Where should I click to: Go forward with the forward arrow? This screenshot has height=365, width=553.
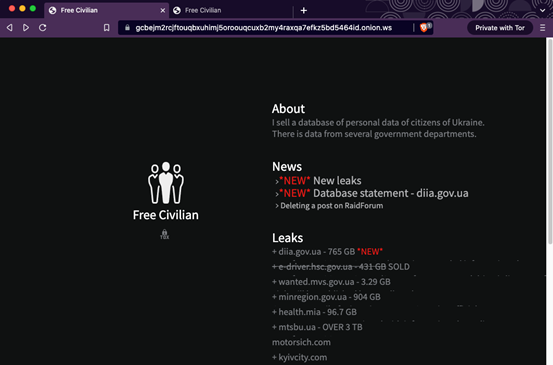point(26,28)
